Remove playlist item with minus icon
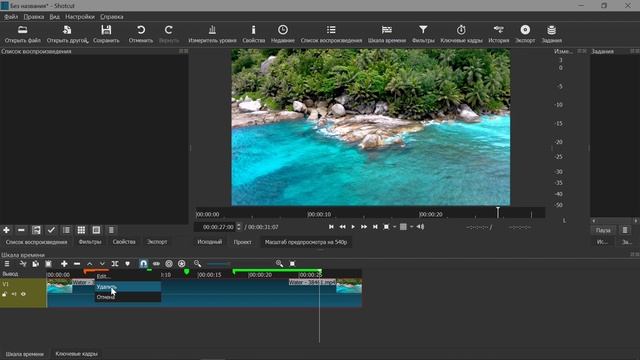The width and height of the screenshot is (640, 360). pyautogui.click(x=21, y=230)
